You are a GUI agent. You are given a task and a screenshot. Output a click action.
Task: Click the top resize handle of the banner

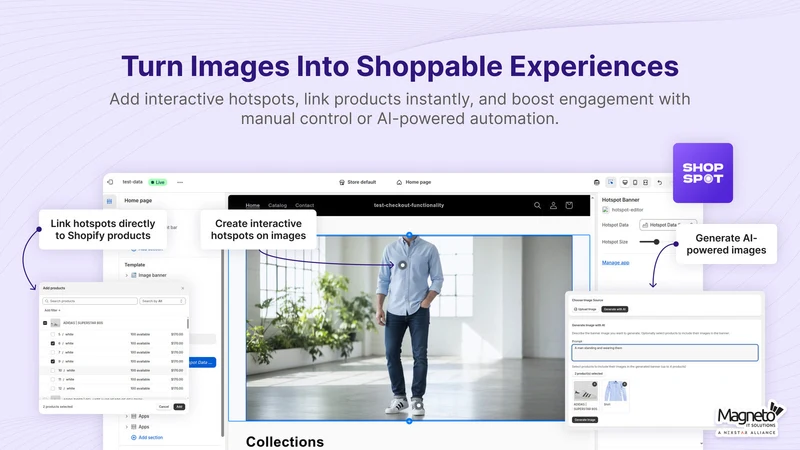pyautogui.click(x=409, y=235)
